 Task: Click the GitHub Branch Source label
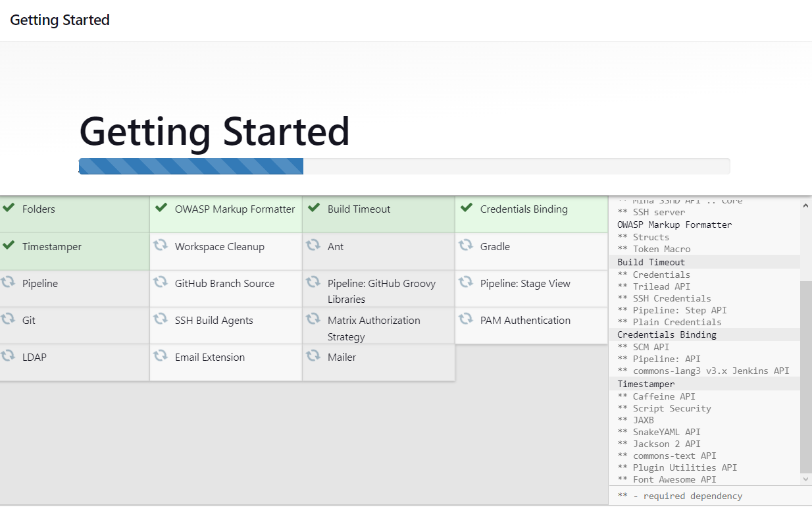coord(224,284)
